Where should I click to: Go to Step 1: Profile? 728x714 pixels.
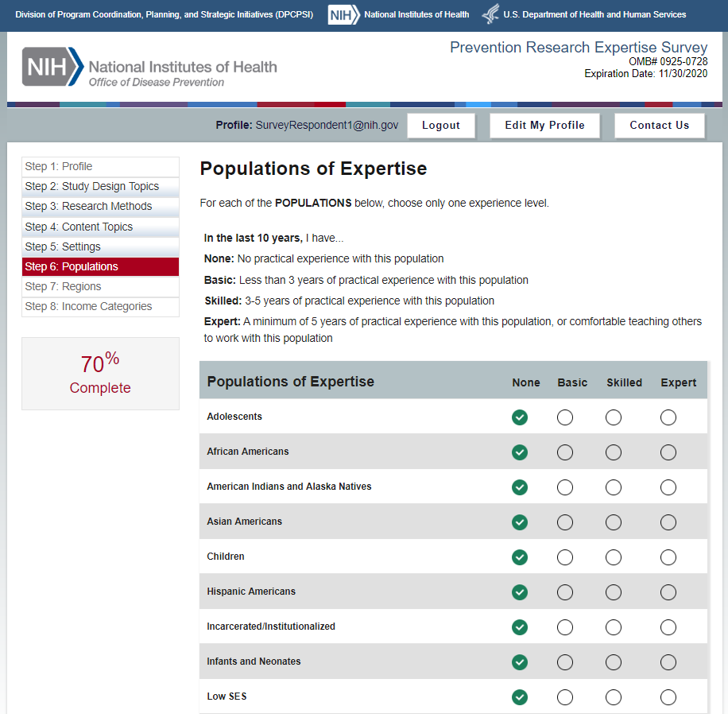pyautogui.click(x=59, y=166)
